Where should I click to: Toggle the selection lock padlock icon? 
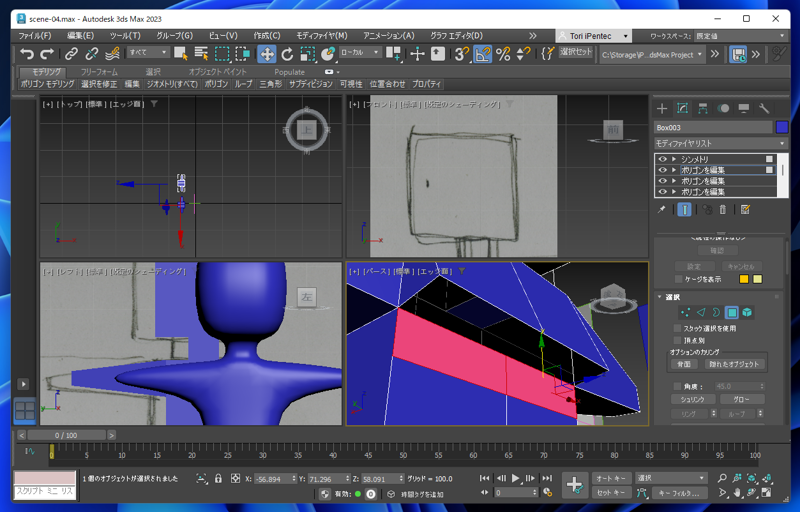point(218,478)
